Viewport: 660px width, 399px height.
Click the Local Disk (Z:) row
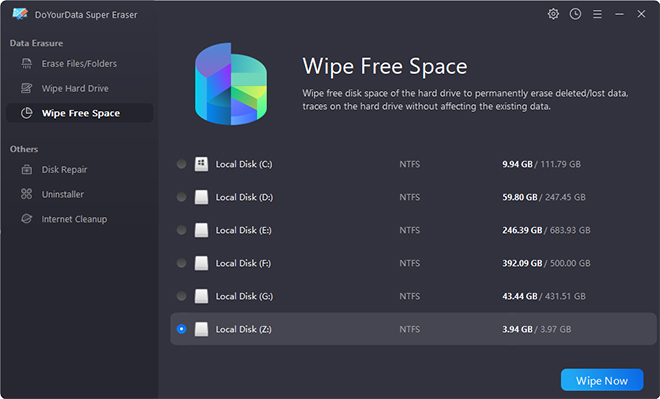pyautogui.click(x=413, y=329)
